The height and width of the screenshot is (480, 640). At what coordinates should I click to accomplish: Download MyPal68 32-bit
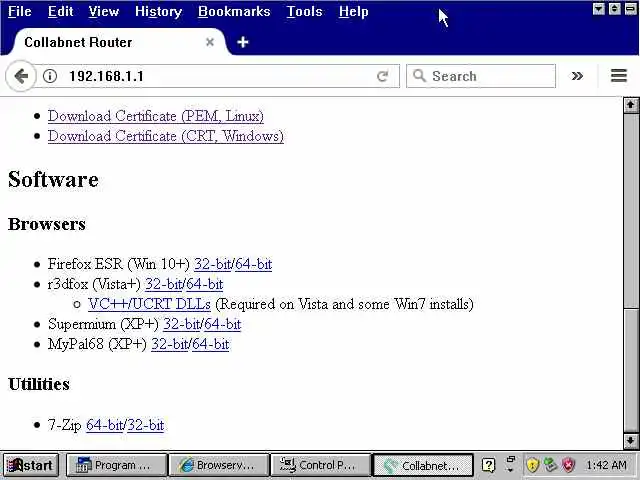169,344
